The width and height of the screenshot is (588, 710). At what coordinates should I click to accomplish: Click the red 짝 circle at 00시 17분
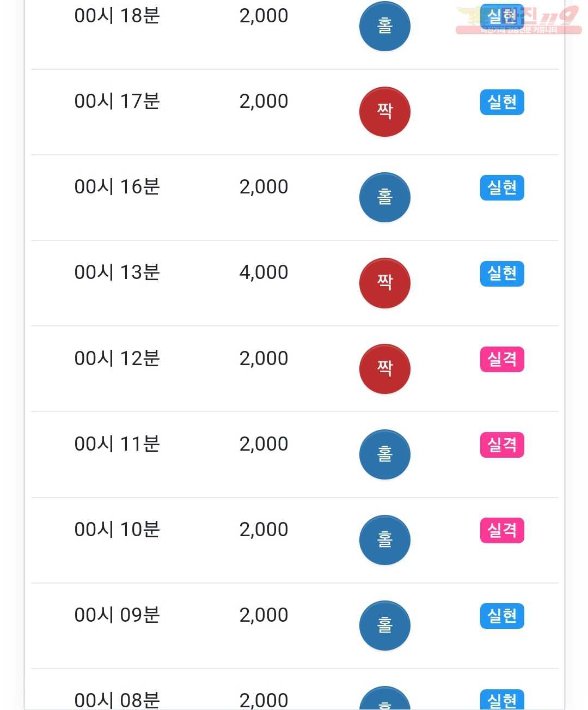(384, 111)
